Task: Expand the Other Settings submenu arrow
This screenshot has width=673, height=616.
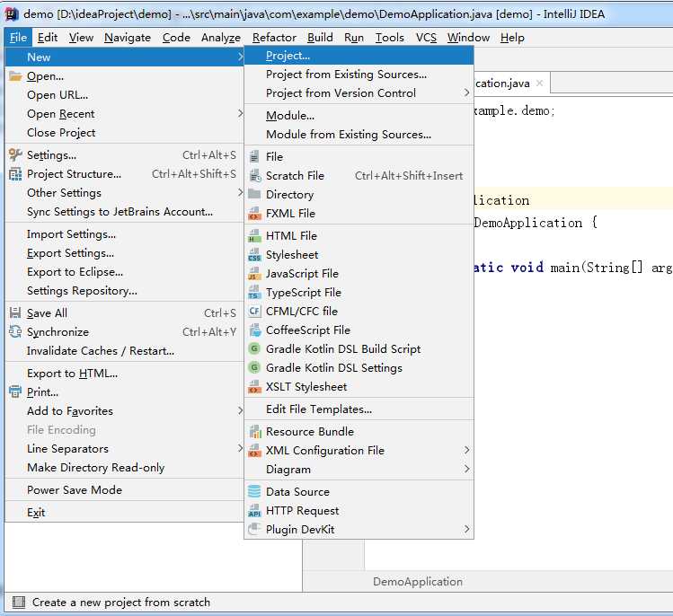Action: point(241,192)
